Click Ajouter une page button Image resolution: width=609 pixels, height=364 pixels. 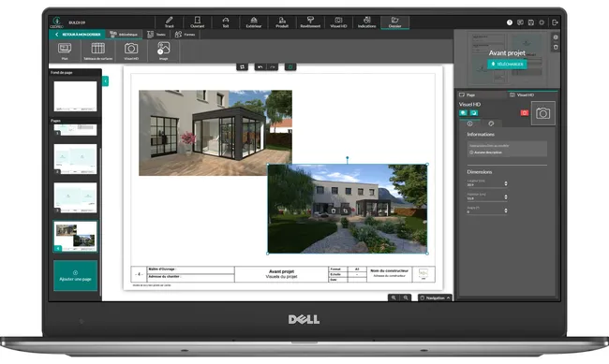75,275
